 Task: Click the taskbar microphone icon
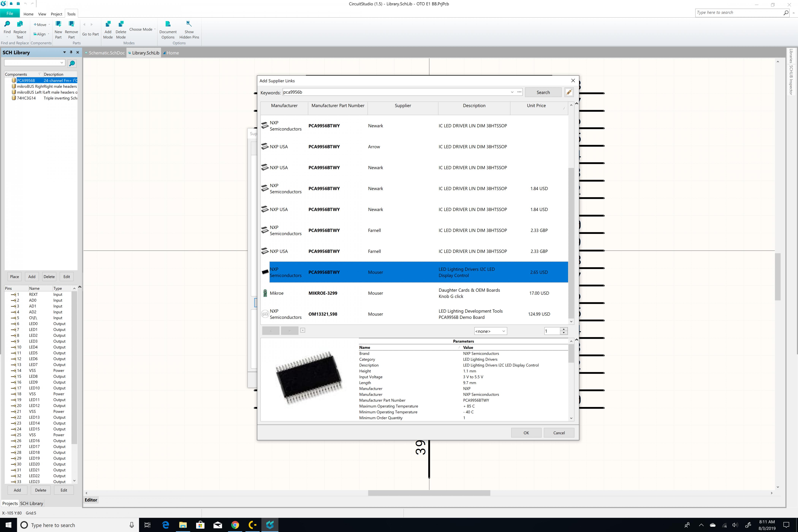tap(132, 525)
